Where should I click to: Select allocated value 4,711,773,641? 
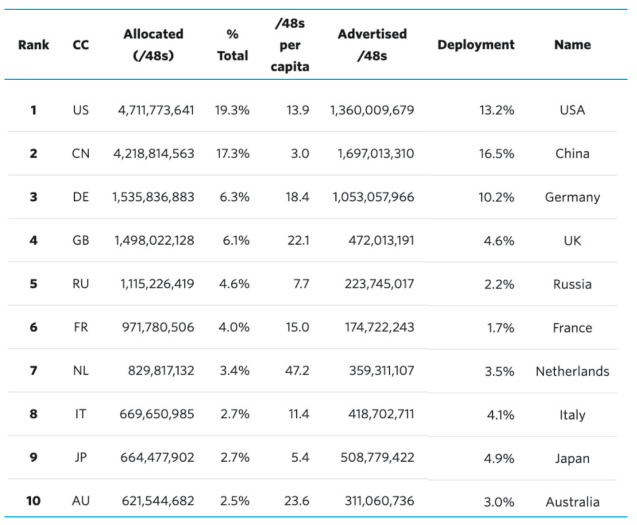click(156, 110)
